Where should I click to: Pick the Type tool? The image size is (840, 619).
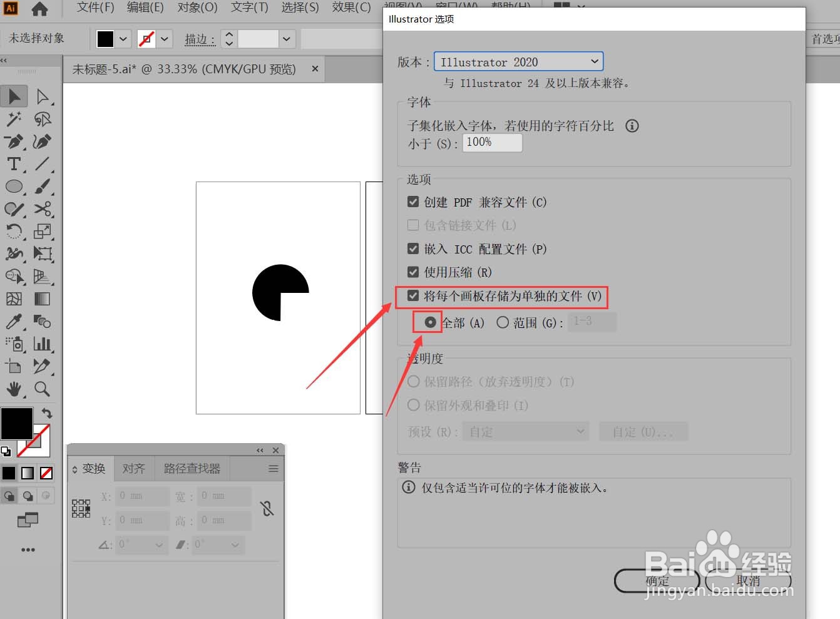click(x=14, y=164)
